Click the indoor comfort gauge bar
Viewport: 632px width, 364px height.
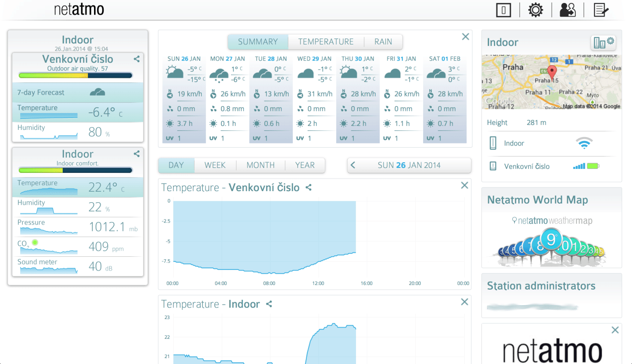coord(75,170)
